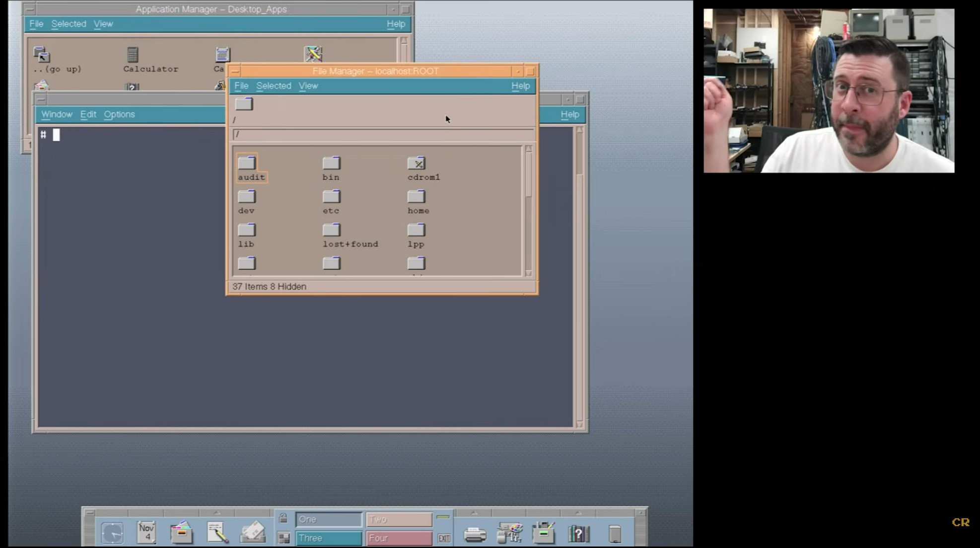980x548 pixels.
Task: Open the calendar icon showing Nov 4
Action: click(146, 533)
